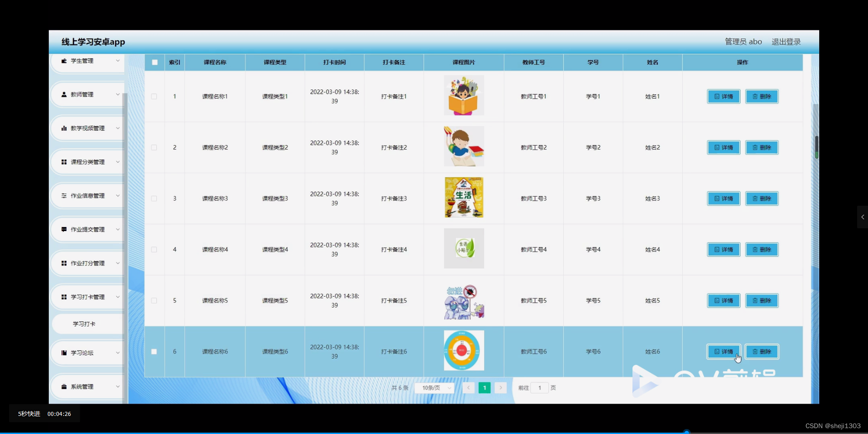Click 详情 button for 课程名称2

click(723, 147)
